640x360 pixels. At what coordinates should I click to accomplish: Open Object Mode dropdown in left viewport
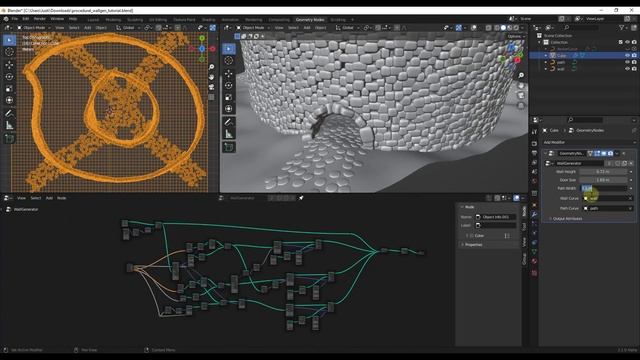[33, 28]
